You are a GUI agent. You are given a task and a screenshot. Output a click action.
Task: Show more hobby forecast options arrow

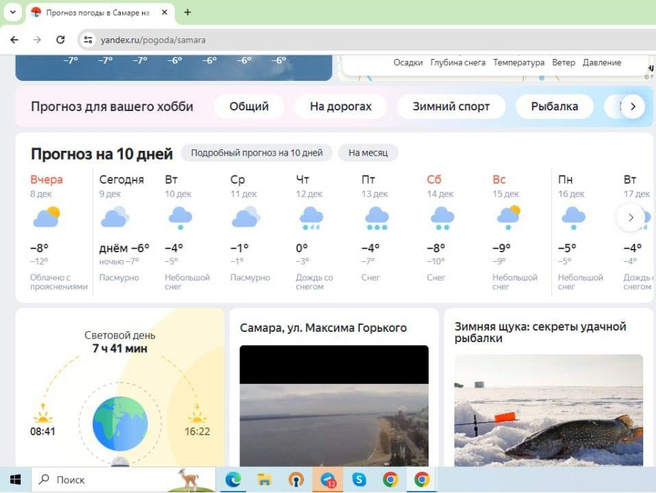(633, 106)
